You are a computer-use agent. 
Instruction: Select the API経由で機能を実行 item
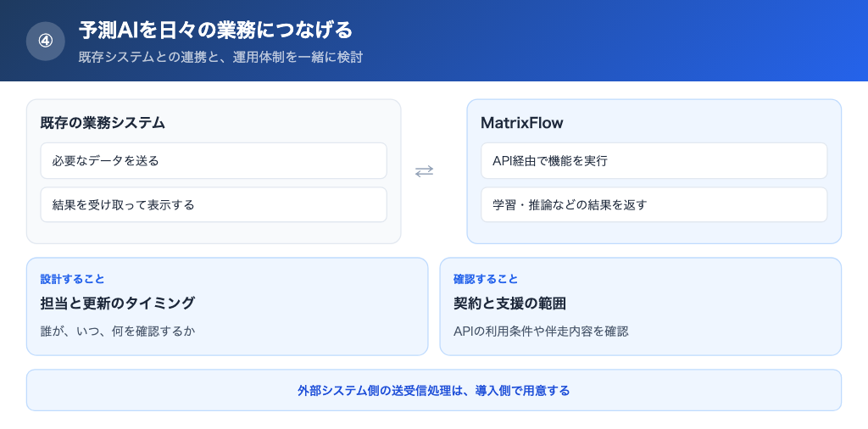click(x=654, y=160)
